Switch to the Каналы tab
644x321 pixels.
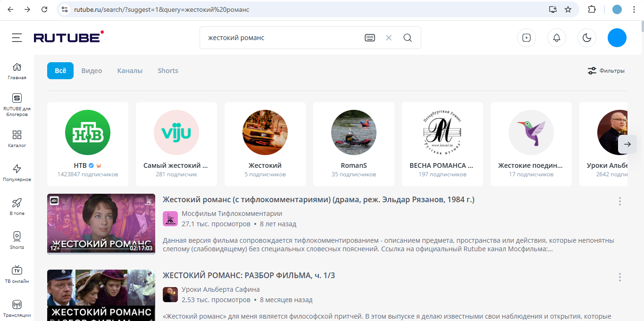pos(130,71)
